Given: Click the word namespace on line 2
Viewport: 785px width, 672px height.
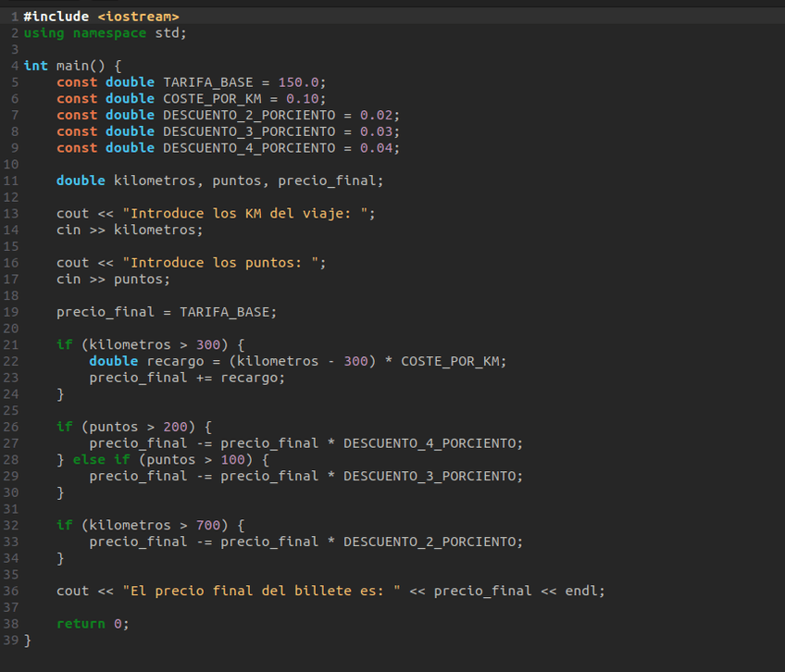Looking at the screenshot, I should click(x=109, y=33).
